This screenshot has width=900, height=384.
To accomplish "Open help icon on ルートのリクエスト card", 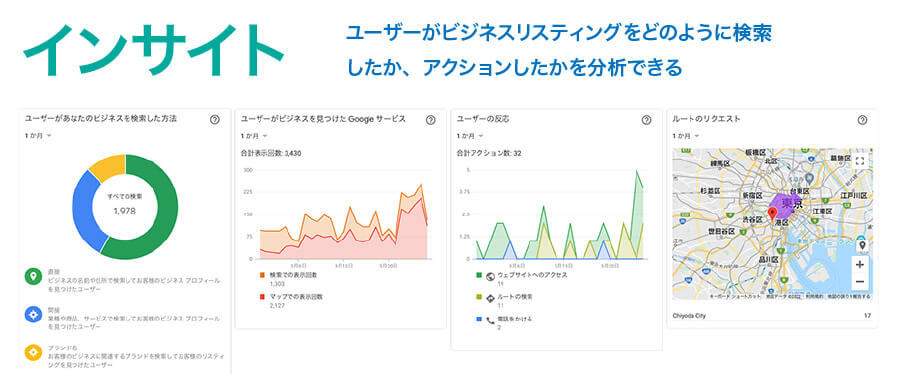I will (x=862, y=120).
